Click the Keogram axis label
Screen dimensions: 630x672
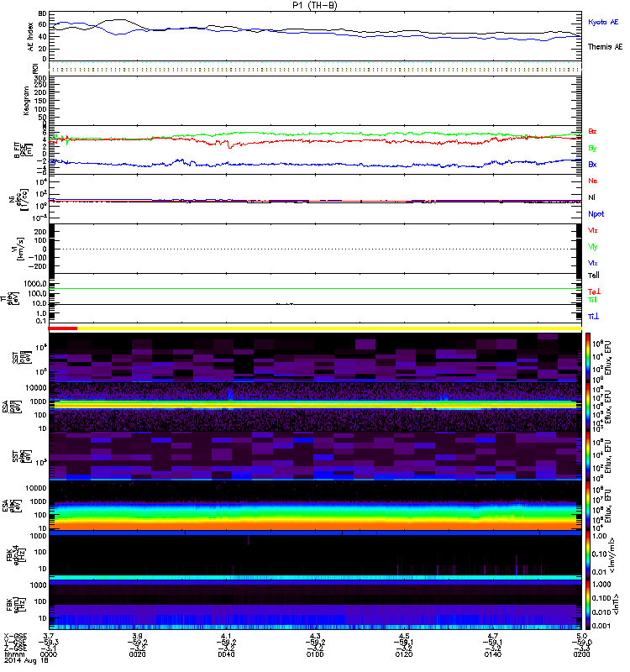pos(26,101)
